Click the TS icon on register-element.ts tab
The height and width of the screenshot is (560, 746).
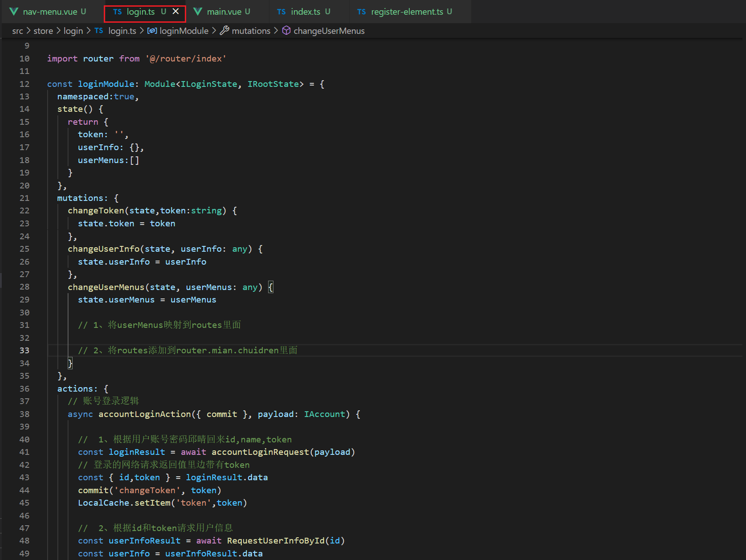[x=361, y=12]
